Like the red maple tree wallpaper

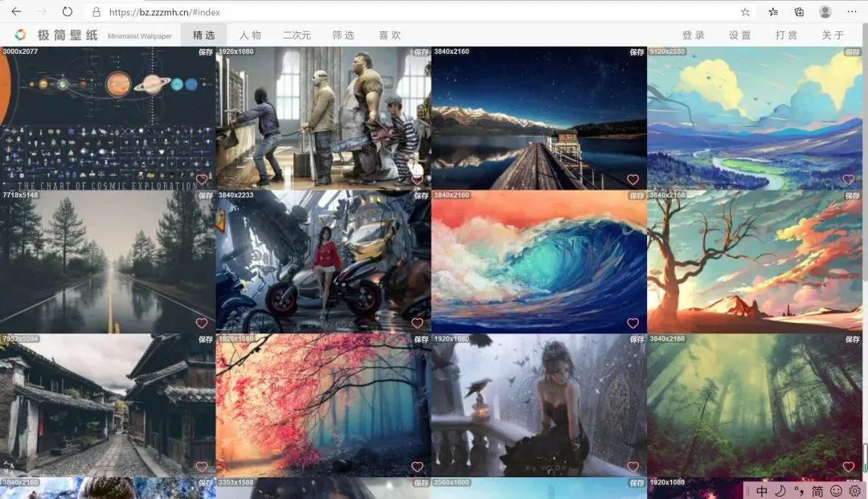(417, 467)
